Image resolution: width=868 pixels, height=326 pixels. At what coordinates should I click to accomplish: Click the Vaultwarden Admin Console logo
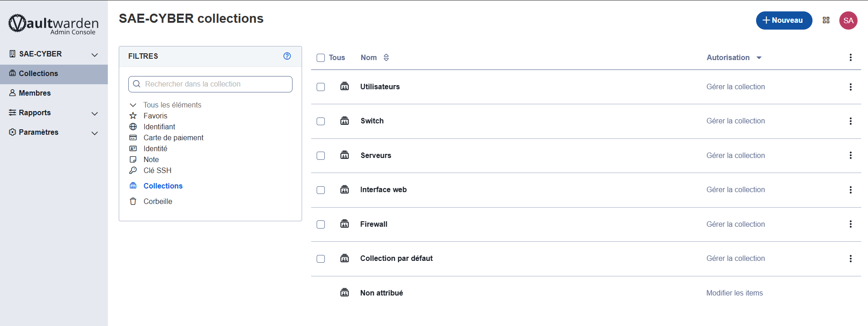click(54, 24)
